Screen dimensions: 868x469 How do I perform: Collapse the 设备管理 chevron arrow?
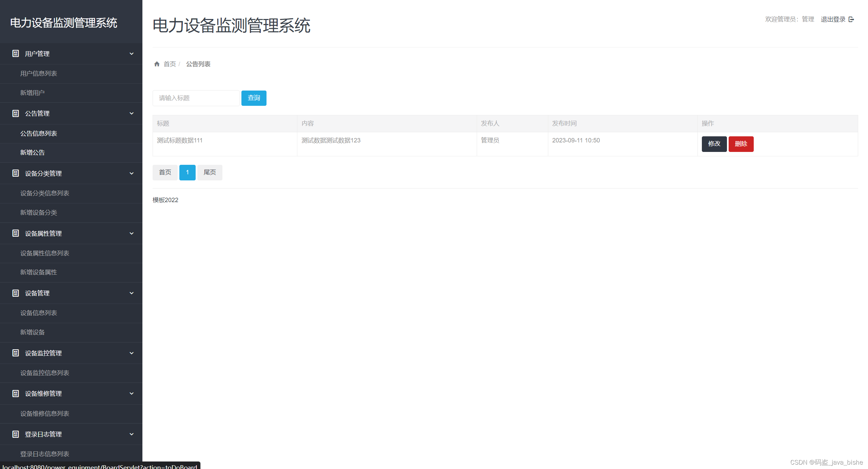point(132,293)
